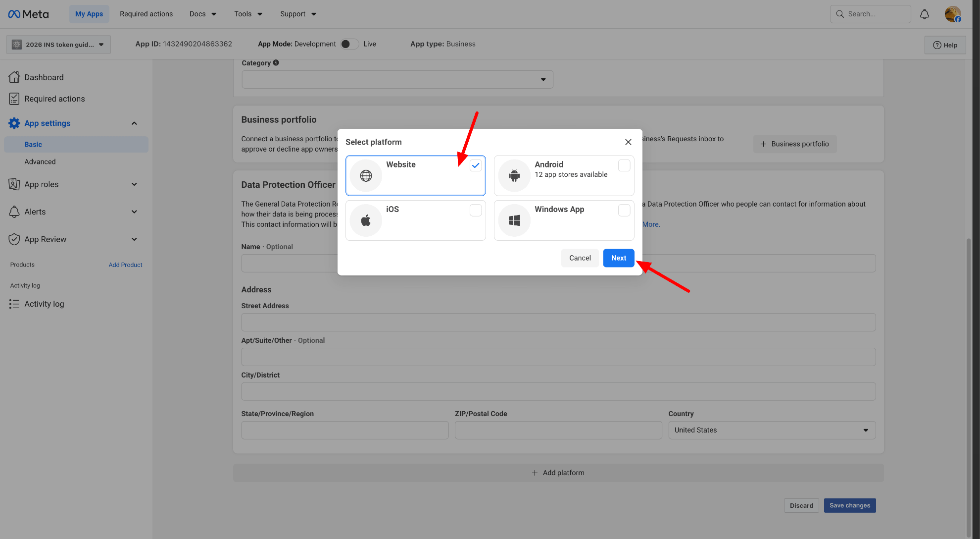The height and width of the screenshot is (539, 980).
Task: Click the Windows App logo icon
Action: 514,220
